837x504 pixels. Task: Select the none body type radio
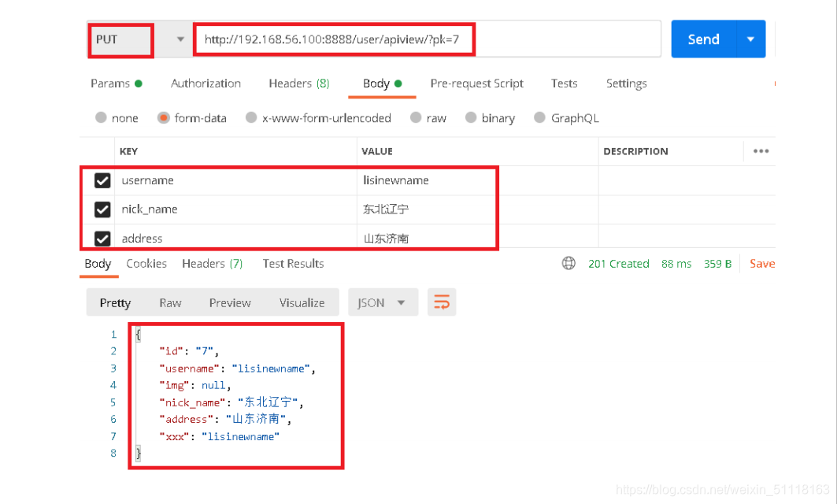[101, 117]
